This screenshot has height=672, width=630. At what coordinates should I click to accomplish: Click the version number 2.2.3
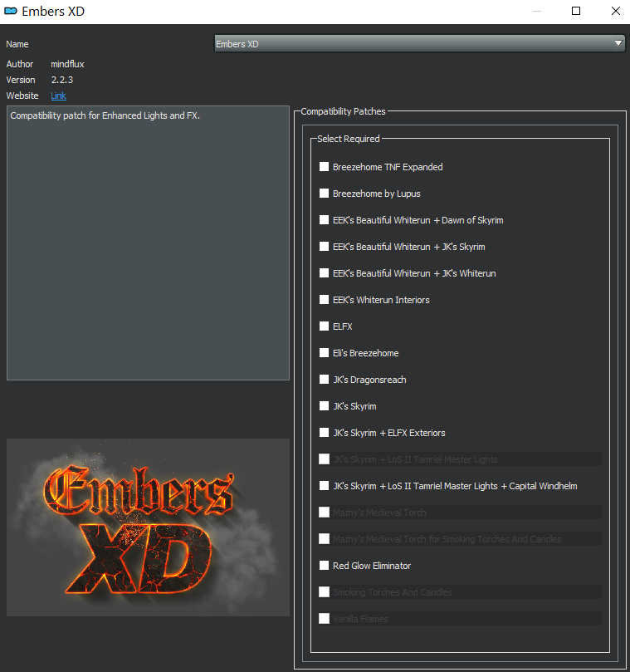62,80
